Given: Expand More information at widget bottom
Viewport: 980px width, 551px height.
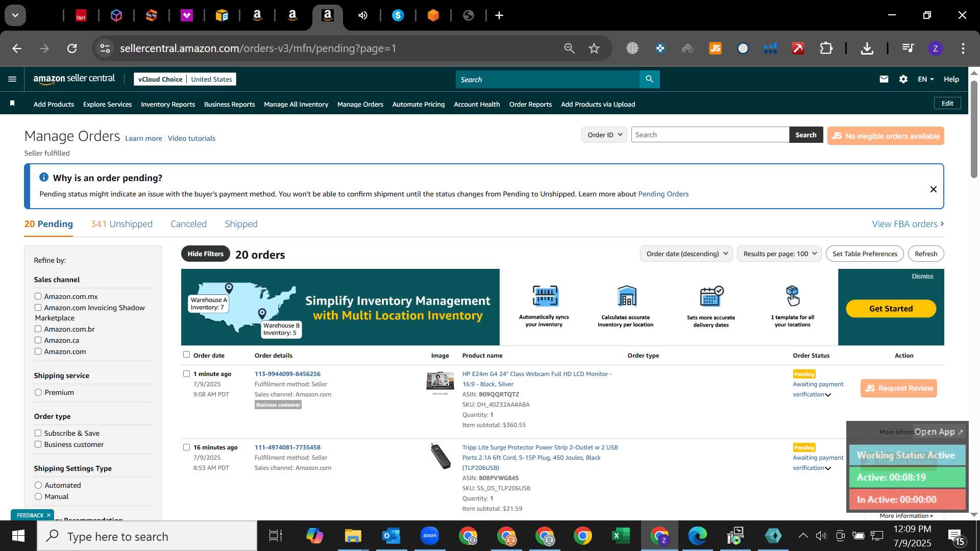Looking at the screenshot, I should coord(906,516).
